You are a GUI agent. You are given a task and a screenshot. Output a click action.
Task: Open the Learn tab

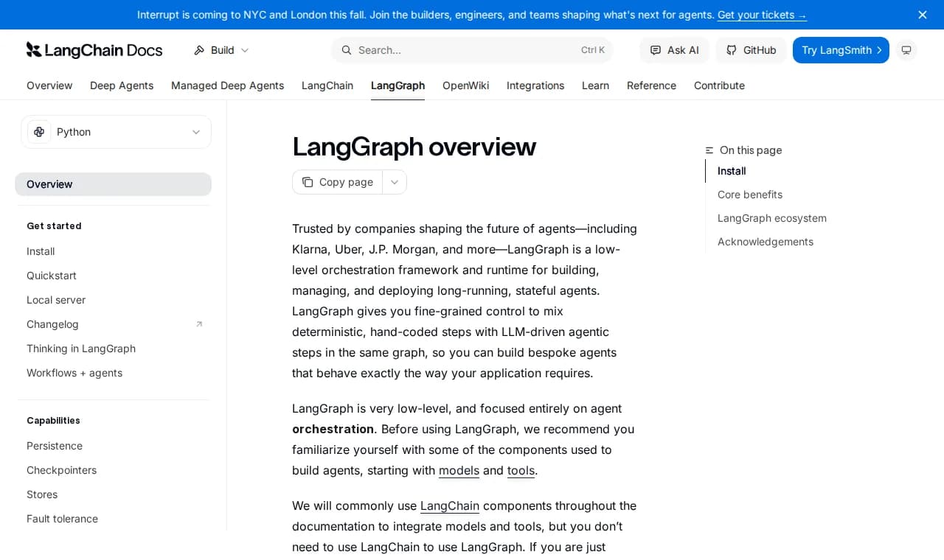(x=595, y=85)
